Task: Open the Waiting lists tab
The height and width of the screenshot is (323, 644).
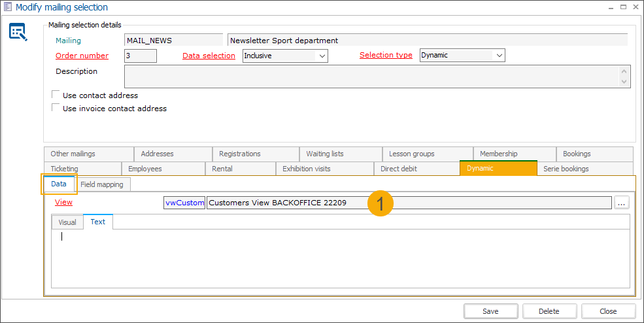Action: coord(341,154)
